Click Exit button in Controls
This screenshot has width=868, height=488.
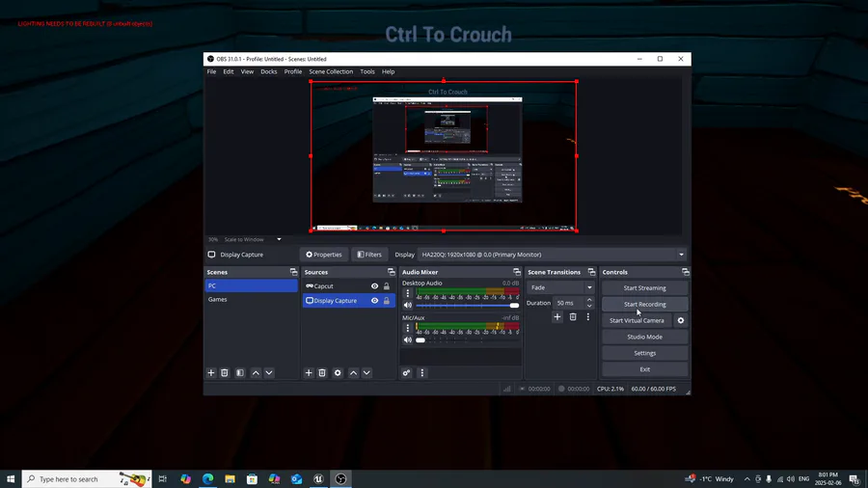click(644, 369)
